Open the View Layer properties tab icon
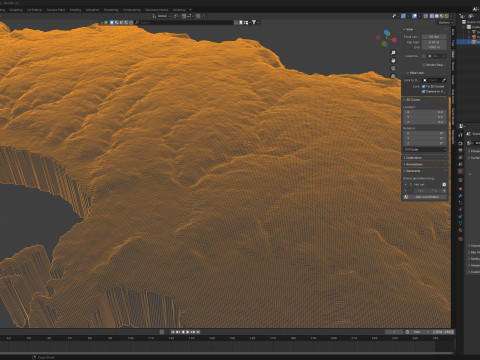This screenshot has height=360, width=480. pos(460,158)
